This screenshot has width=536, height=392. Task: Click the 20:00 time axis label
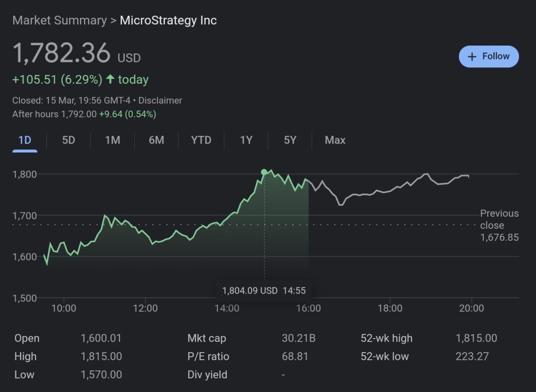(x=472, y=309)
